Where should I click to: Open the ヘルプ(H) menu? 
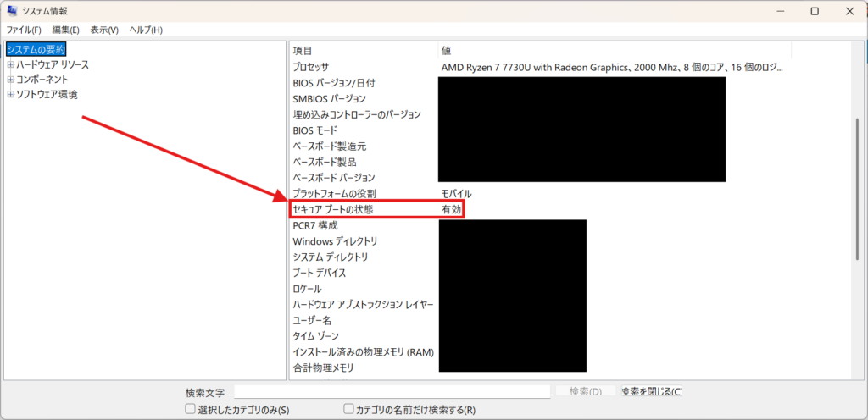pos(145,30)
